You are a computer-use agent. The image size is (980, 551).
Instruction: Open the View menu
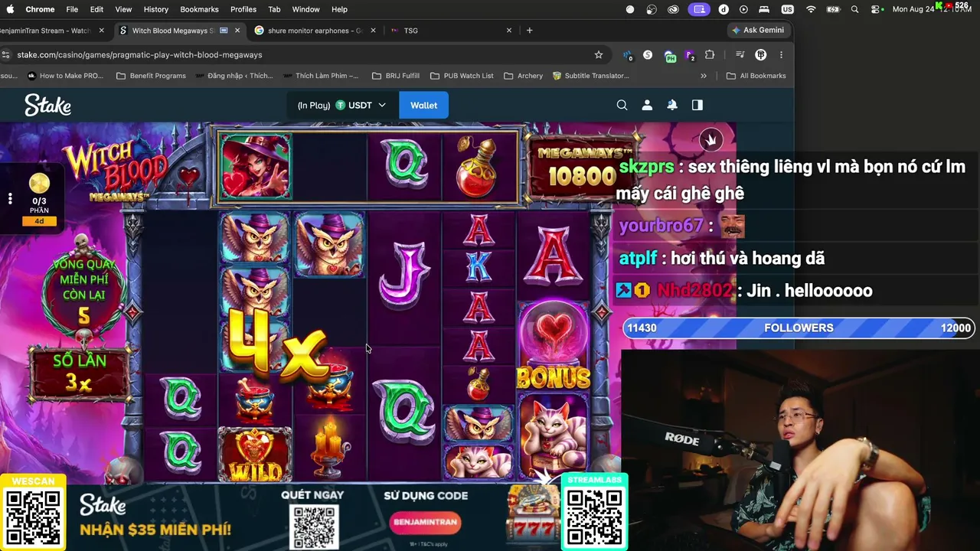[123, 9]
